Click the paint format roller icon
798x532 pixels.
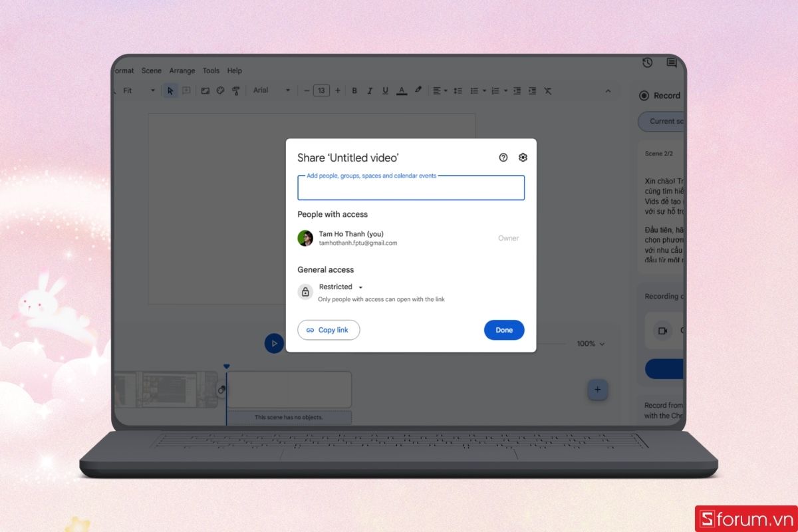[235, 90]
